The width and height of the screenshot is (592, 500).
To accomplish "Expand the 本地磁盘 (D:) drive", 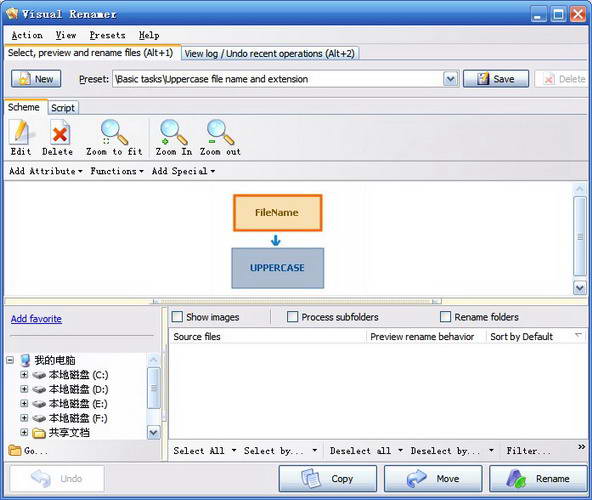I will [x=24, y=389].
